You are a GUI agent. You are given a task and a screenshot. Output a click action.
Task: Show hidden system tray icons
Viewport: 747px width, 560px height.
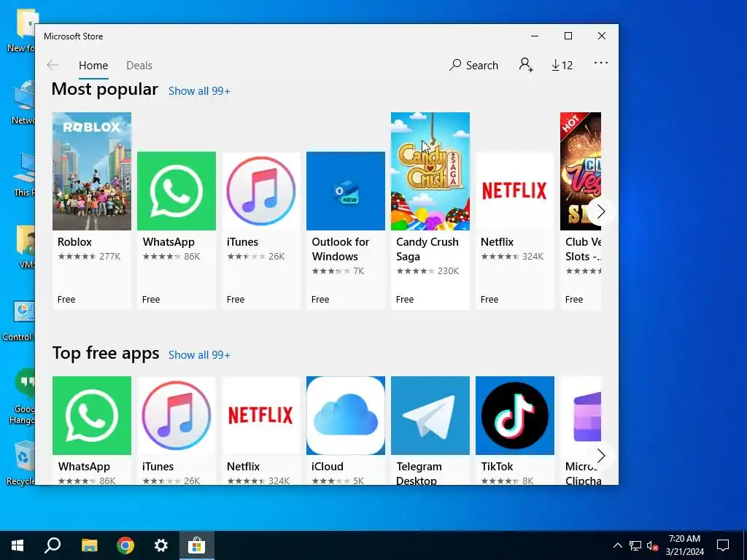tap(617, 545)
